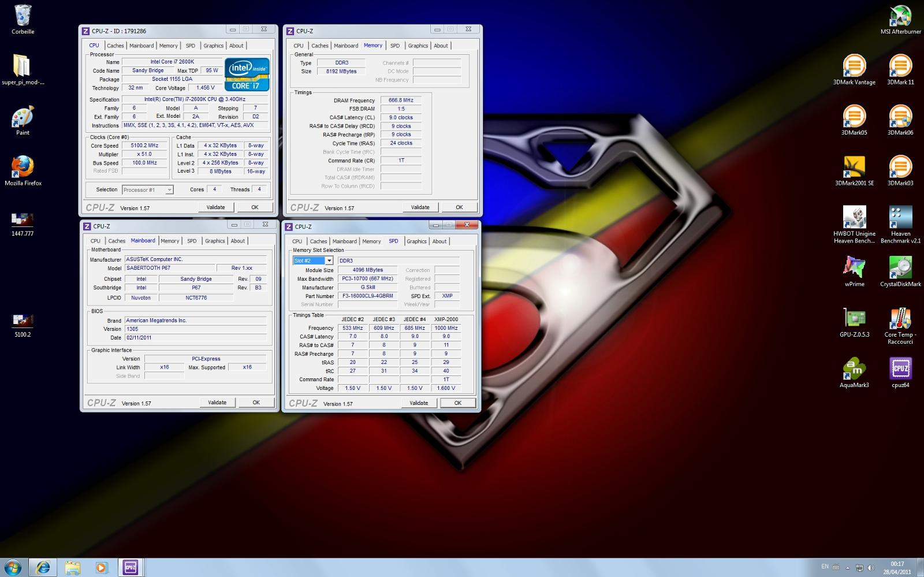Click OK in the Mainboard CPU-Z window
924x577 pixels.
click(256, 402)
